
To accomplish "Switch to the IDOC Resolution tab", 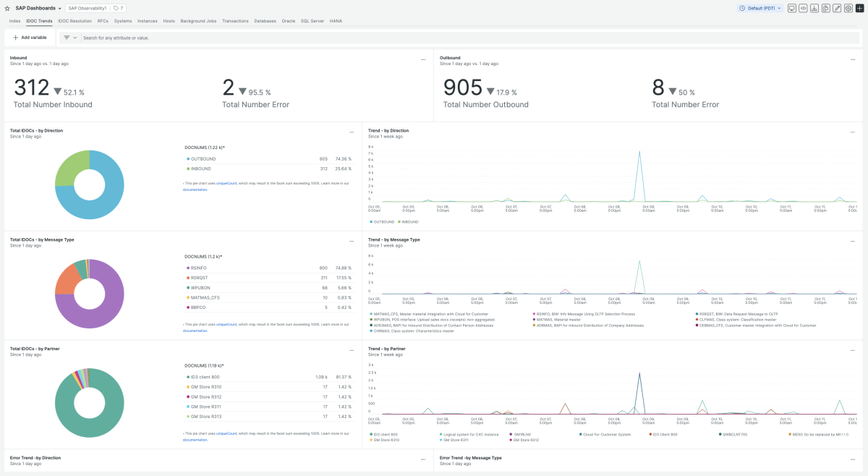I will 75,21.
